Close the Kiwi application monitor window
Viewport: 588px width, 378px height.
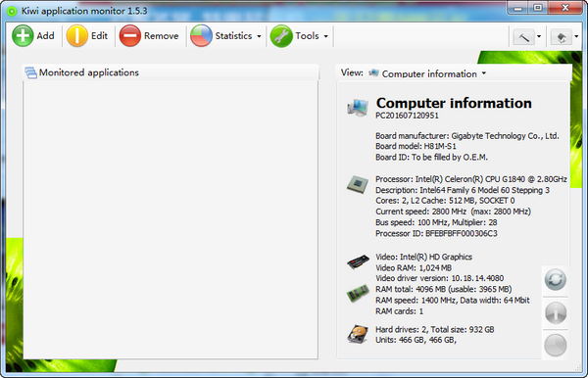coord(565,8)
